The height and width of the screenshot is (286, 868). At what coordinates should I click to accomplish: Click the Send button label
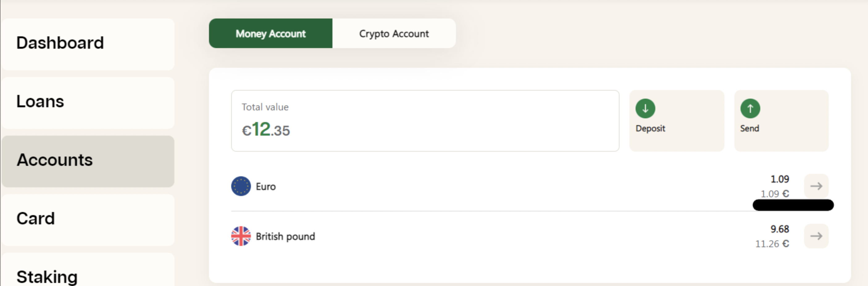click(x=749, y=128)
